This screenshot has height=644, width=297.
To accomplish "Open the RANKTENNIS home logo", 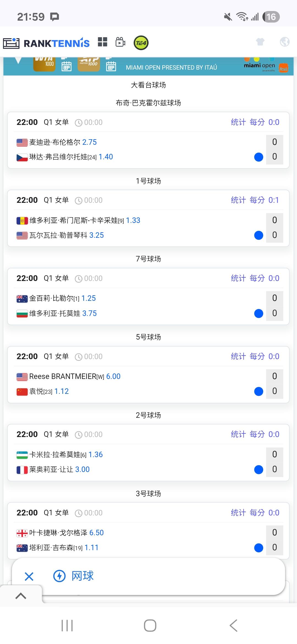I will (x=46, y=43).
